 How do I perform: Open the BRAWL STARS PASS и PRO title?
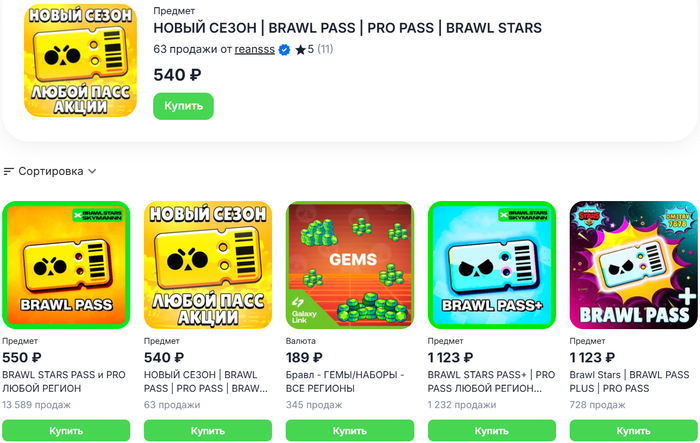66,381
